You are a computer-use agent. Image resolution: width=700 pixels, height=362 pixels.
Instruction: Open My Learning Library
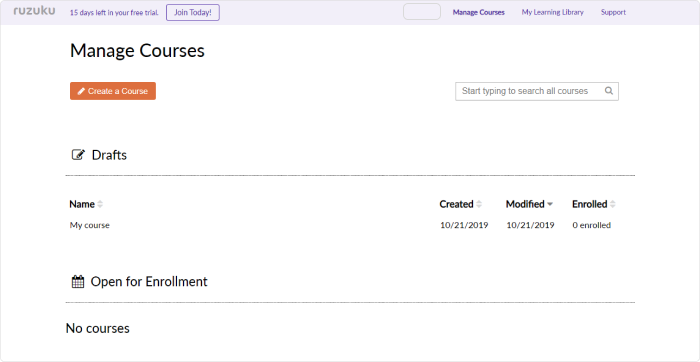553,12
